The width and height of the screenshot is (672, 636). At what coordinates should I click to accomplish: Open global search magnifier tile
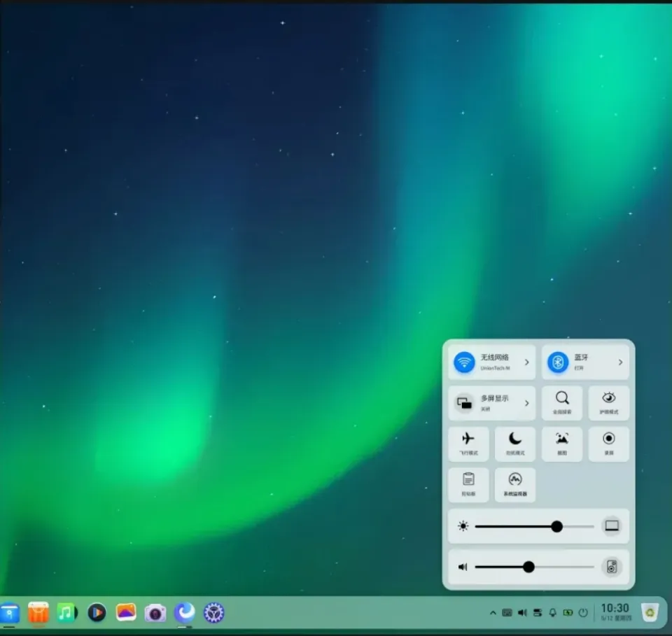tap(562, 403)
